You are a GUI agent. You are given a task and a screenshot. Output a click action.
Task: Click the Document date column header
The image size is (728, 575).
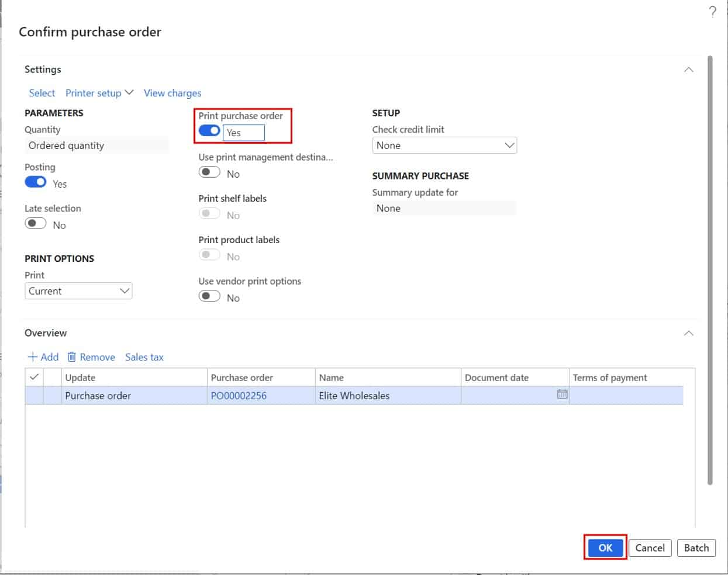tap(515, 377)
